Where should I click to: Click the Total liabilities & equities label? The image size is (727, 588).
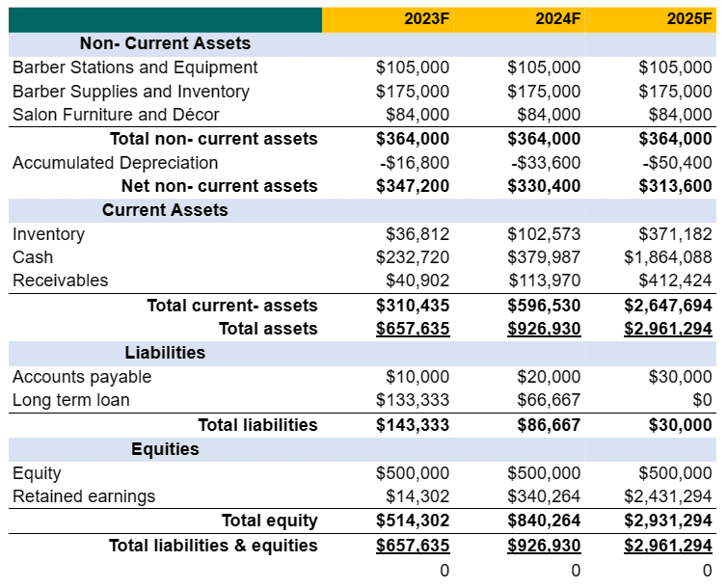[213, 546]
